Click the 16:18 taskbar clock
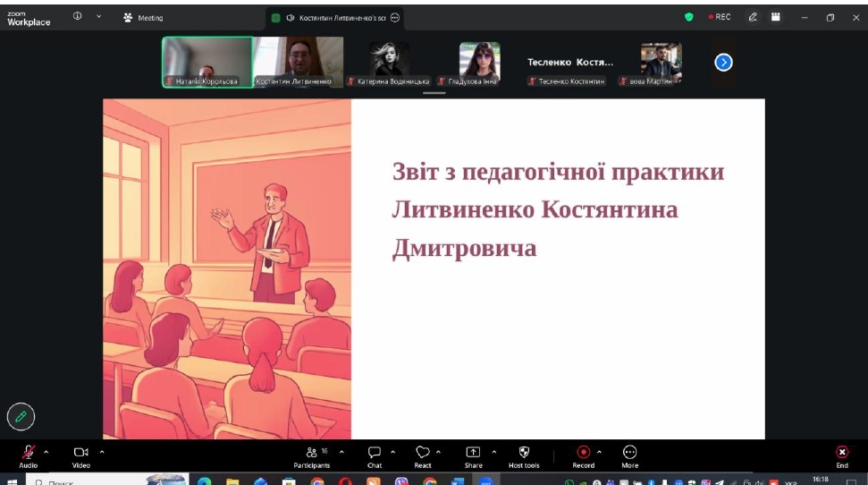 pyautogui.click(x=821, y=480)
